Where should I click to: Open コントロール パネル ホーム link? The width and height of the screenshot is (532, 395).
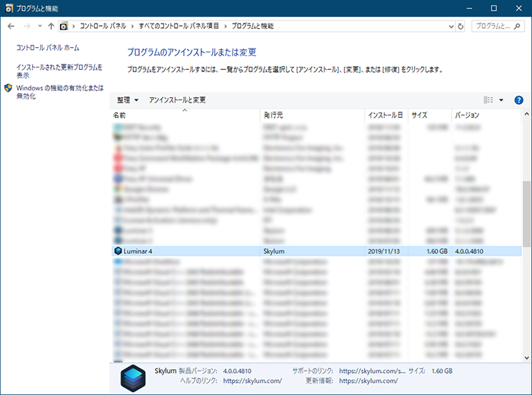coord(47,48)
